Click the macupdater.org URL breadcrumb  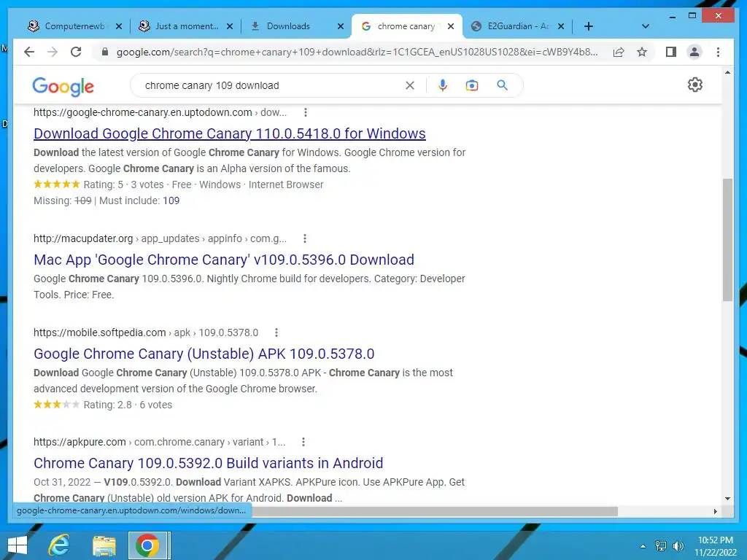(x=160, y=238)
